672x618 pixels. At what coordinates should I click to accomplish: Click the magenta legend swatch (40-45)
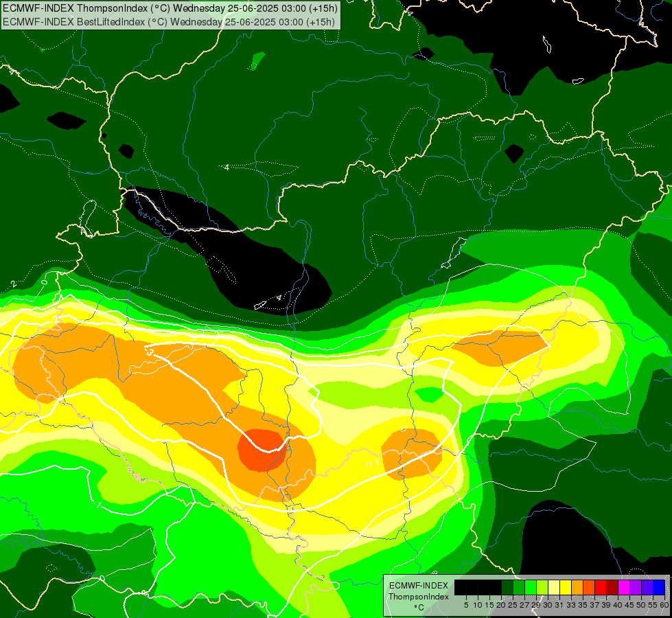624,587
